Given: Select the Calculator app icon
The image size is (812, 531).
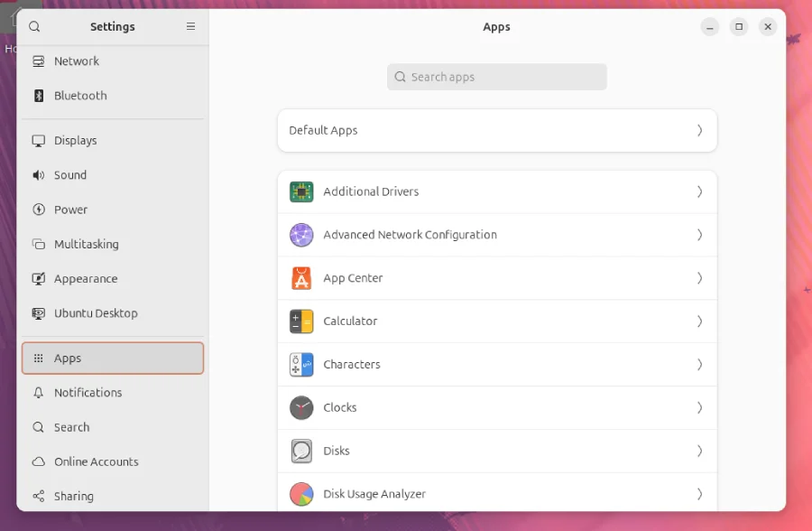Looking at the screenshot, I should 300,321.
